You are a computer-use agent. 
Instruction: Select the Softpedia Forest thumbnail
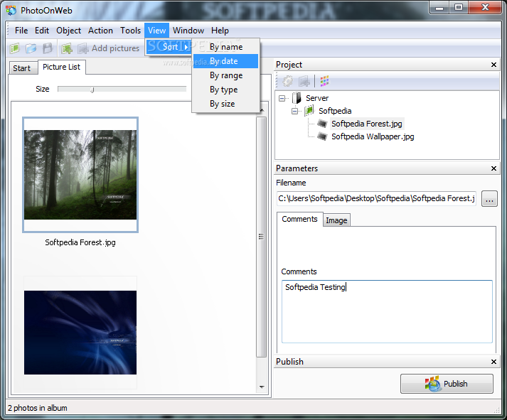coord(80,175)
